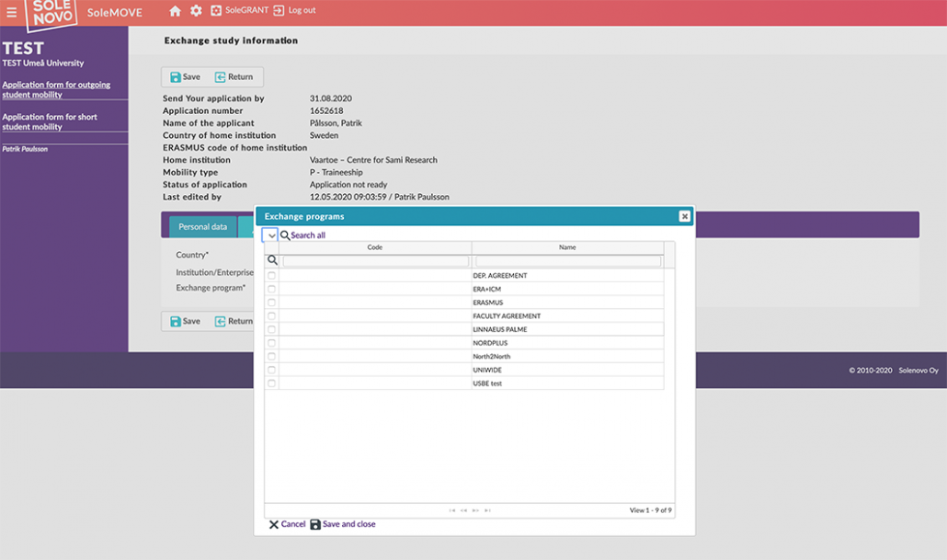Cancel the Exchange programs dialog
The height and width of the screenshot is (560, 947).
click(x=287, y=524)
